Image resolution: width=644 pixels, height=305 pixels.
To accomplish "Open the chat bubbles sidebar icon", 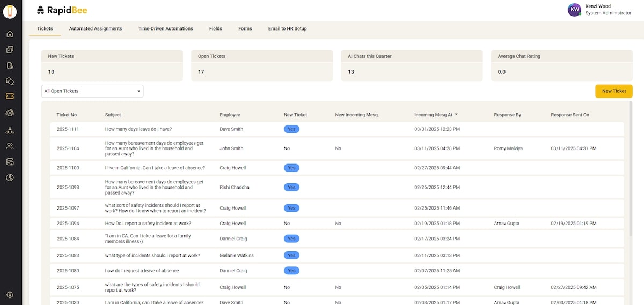I will coord(10,81).
